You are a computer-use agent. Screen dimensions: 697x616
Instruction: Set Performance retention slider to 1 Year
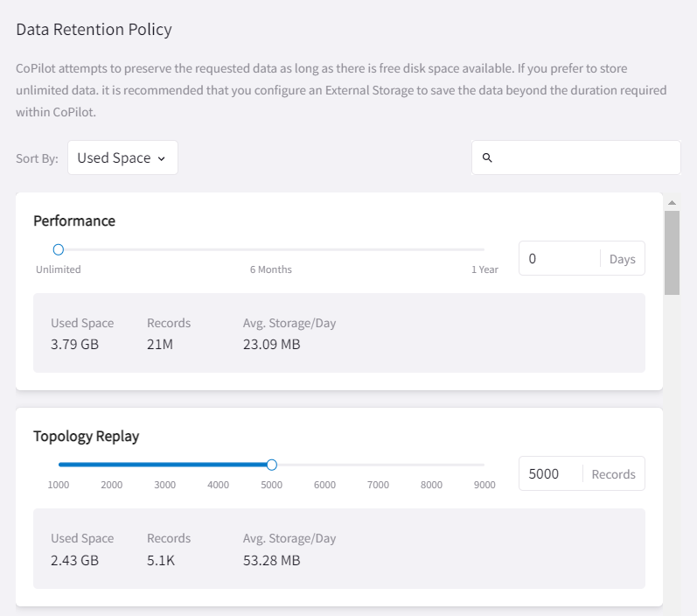(x=484, y=249)
